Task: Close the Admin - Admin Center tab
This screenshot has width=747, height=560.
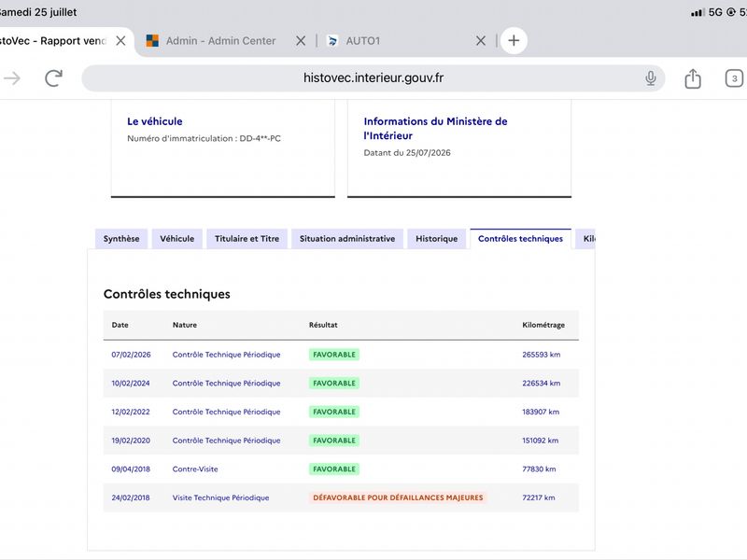Action: click(x=301, y=41)
